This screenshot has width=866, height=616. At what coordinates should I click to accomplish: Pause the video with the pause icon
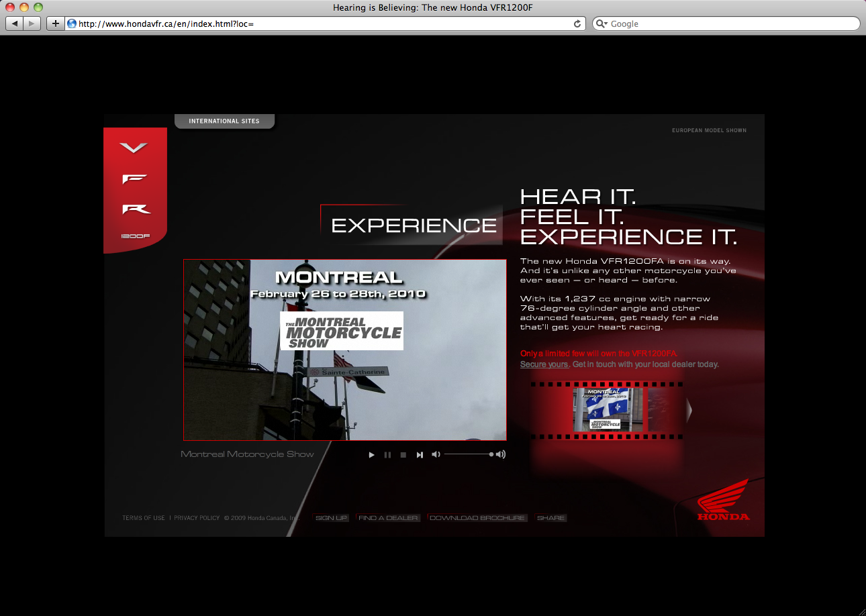click(x=387, y=455)
